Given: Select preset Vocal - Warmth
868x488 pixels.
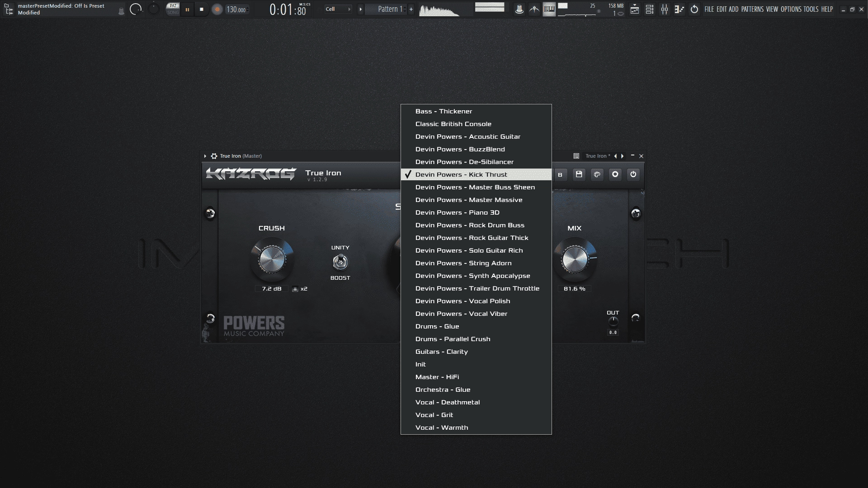Looking at the screenshot, I should 476,427.
